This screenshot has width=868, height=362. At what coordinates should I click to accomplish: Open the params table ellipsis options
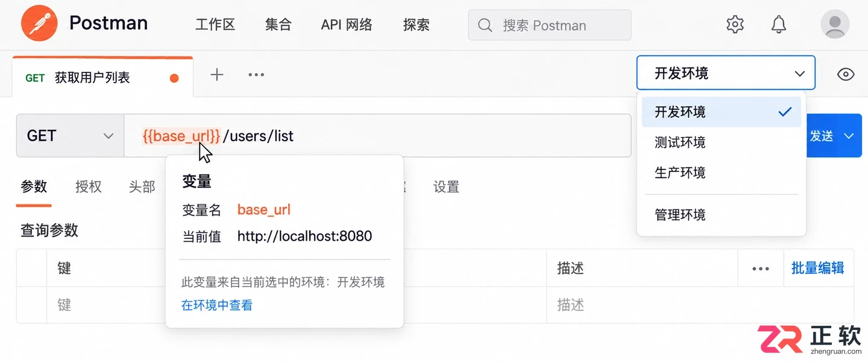pyautogui.click(x=761, y=268)
